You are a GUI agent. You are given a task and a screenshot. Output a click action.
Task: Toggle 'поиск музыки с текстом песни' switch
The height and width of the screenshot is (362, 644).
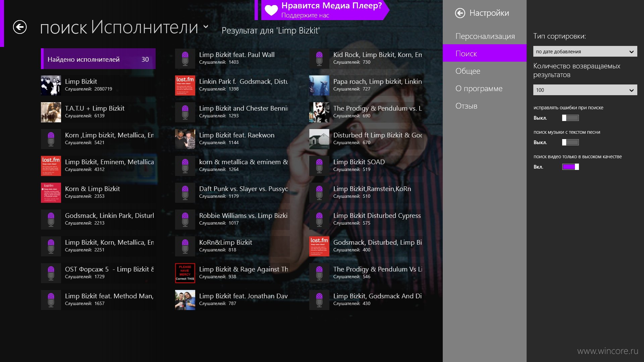pos(571,142)
